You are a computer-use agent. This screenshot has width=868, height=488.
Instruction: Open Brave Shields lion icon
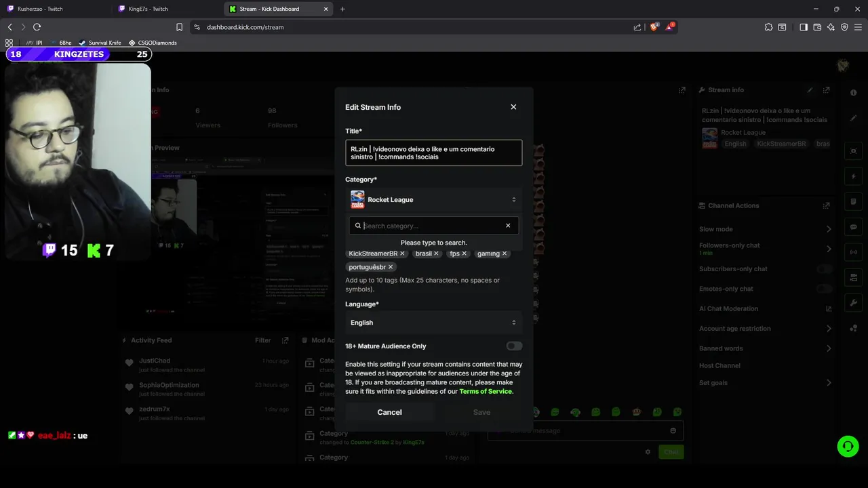(654, 27)
